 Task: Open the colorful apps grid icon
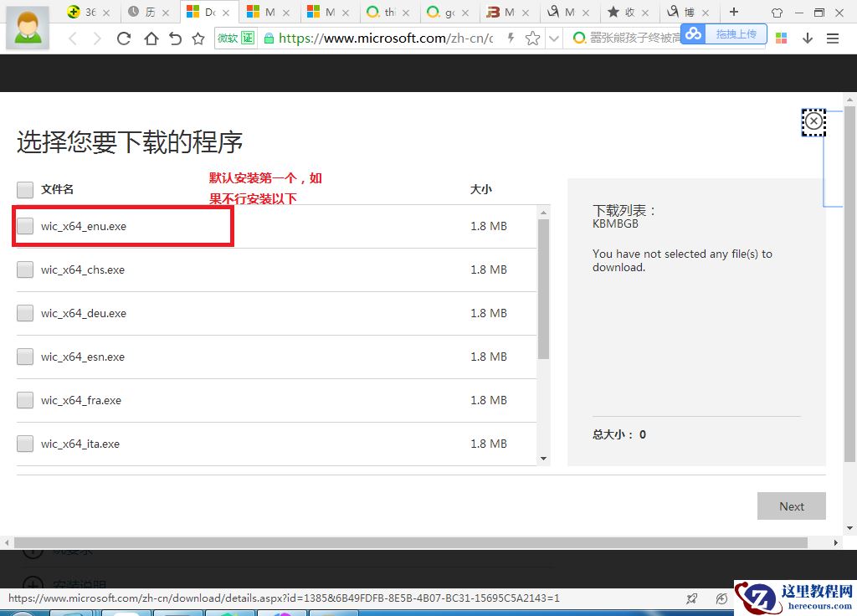(x=782, y=38)
